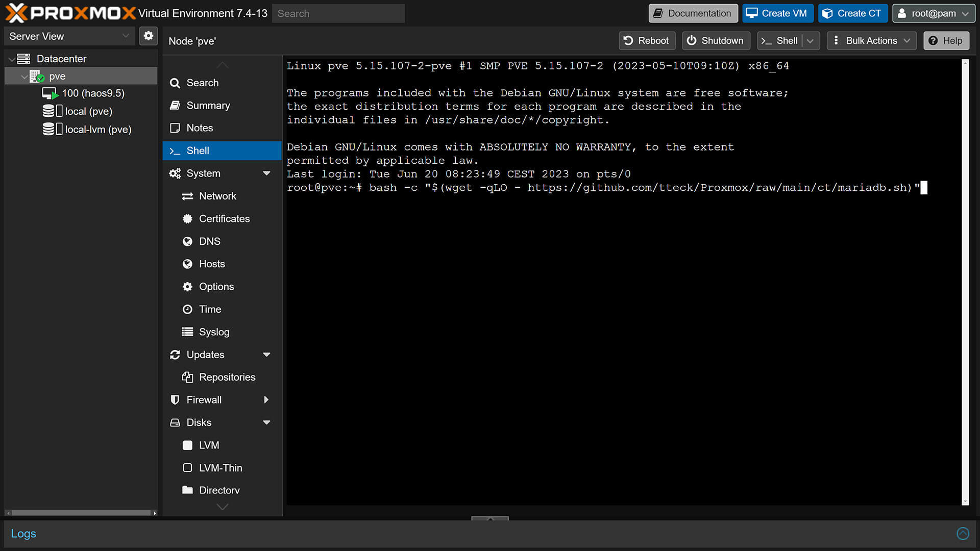Click the Search input field

pos(338,13)
